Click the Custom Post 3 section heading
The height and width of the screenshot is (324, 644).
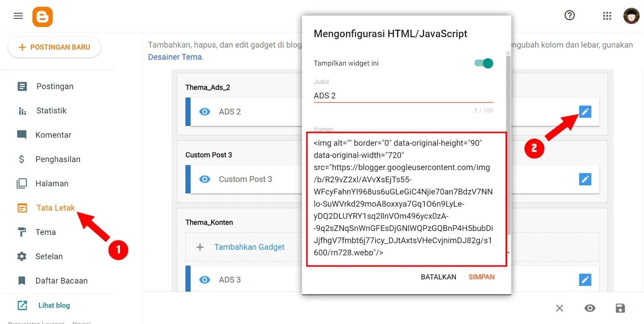pyautogui.click(x=208, y=155)
